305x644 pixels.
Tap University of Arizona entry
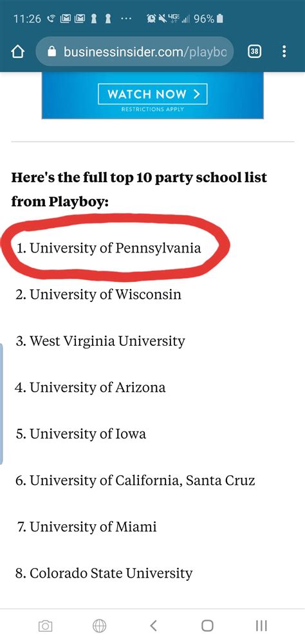[x=90, y=387]
